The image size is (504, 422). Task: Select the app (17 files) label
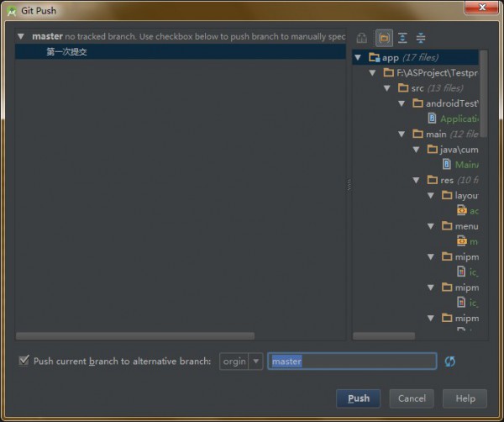pos(410,57)
